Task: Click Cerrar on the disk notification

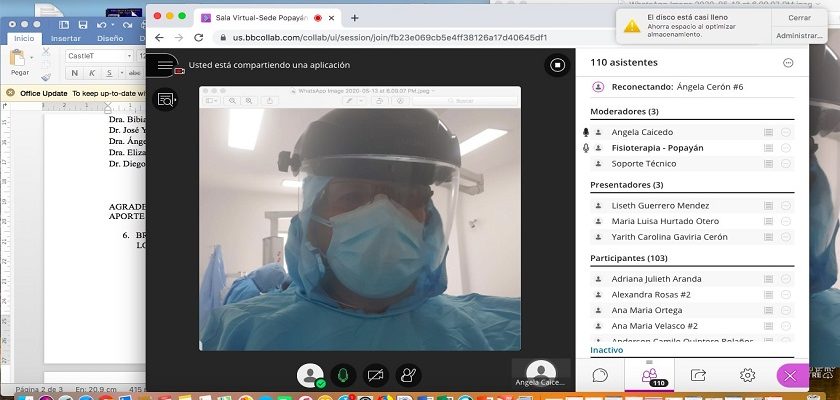Action: 799,18
